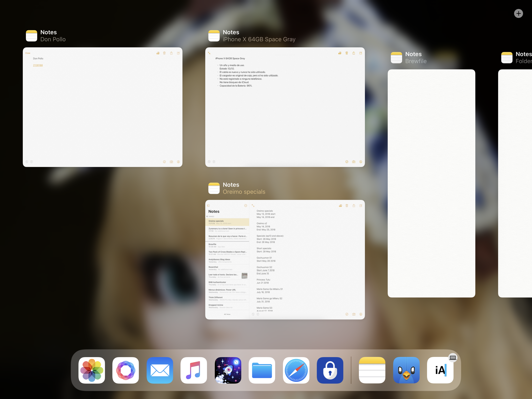Tap the plus button to open new window
The width and height of the screenshot is (532, 399).
[x=518, y=13]
